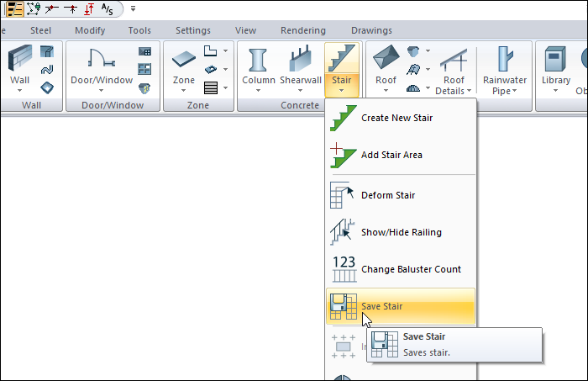This screenshot has width=588, height=381.
Task: Click Save Stair menu item
Action: tap(381, 306)
